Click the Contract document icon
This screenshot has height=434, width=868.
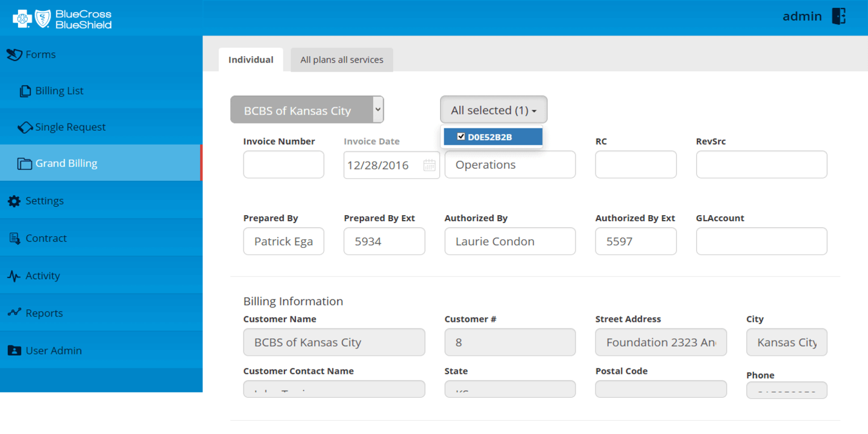click(14, 239)
